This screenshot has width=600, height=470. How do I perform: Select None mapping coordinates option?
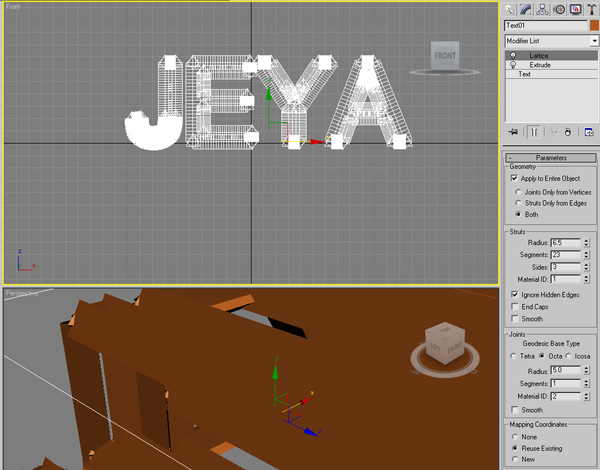[x=515, y=436]
